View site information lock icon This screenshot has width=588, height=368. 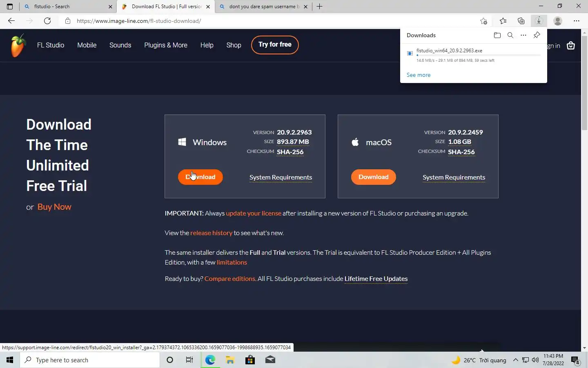68,21
